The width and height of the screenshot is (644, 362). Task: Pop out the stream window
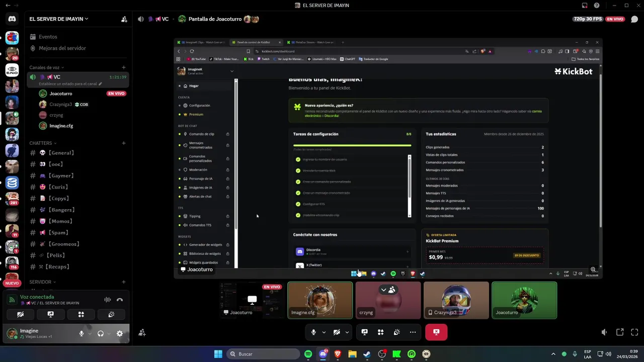[620, 332]
